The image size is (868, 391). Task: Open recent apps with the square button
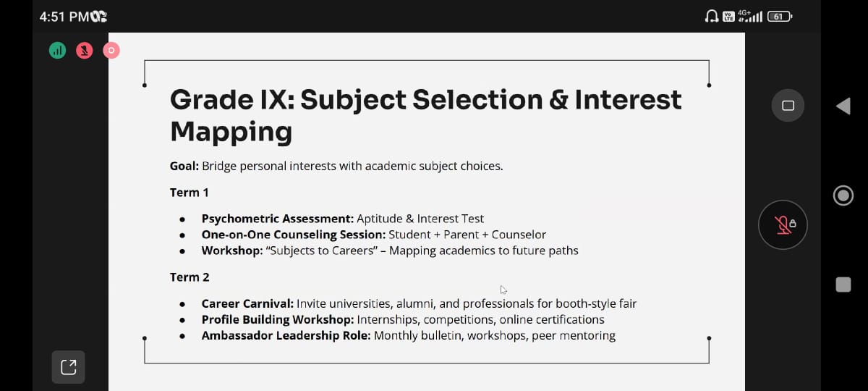pos(843,285)
